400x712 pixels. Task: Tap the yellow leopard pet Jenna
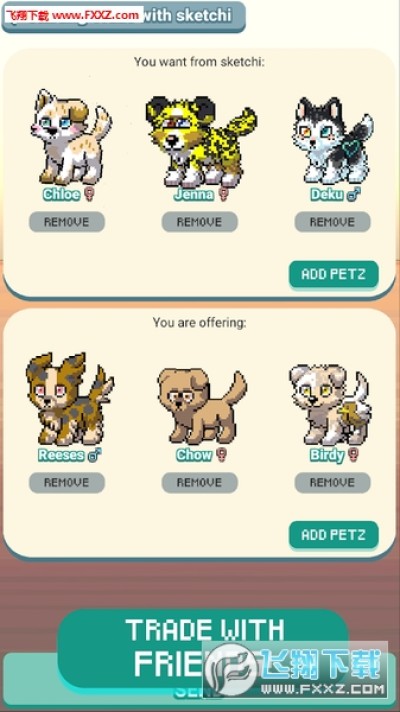coord(201,141)
